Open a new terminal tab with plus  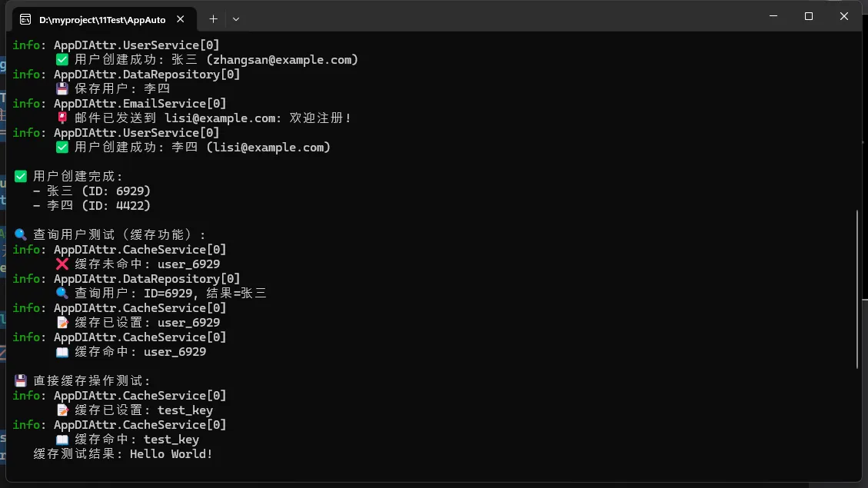tap(213, 19)
